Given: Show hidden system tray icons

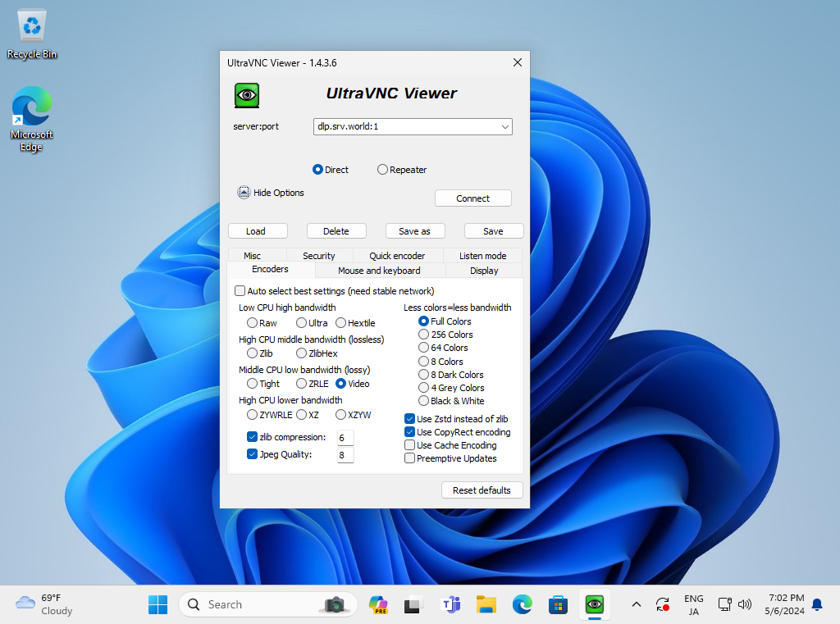Looking at the screenshot, I should point(636,604).
